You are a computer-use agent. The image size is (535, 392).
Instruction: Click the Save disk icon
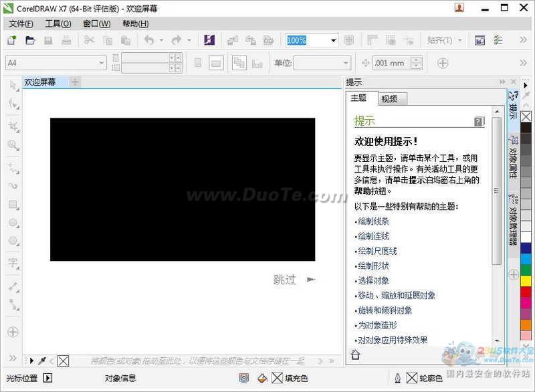point(48,41)
